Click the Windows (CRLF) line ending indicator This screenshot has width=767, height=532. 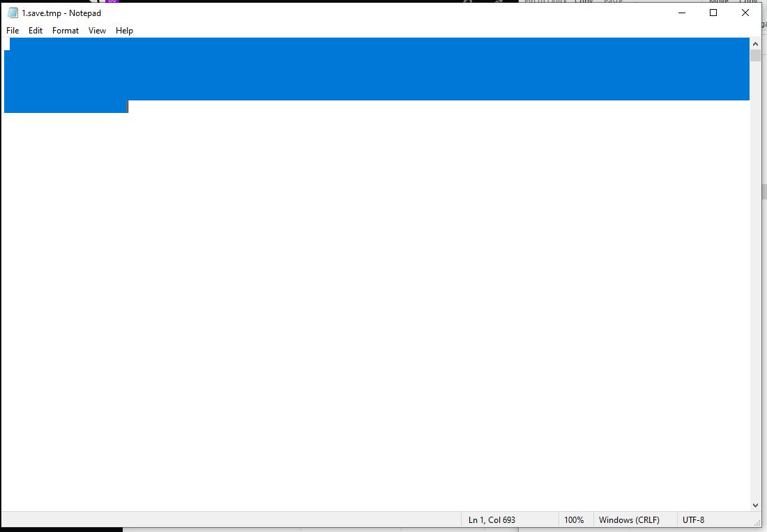pos(629,519)
